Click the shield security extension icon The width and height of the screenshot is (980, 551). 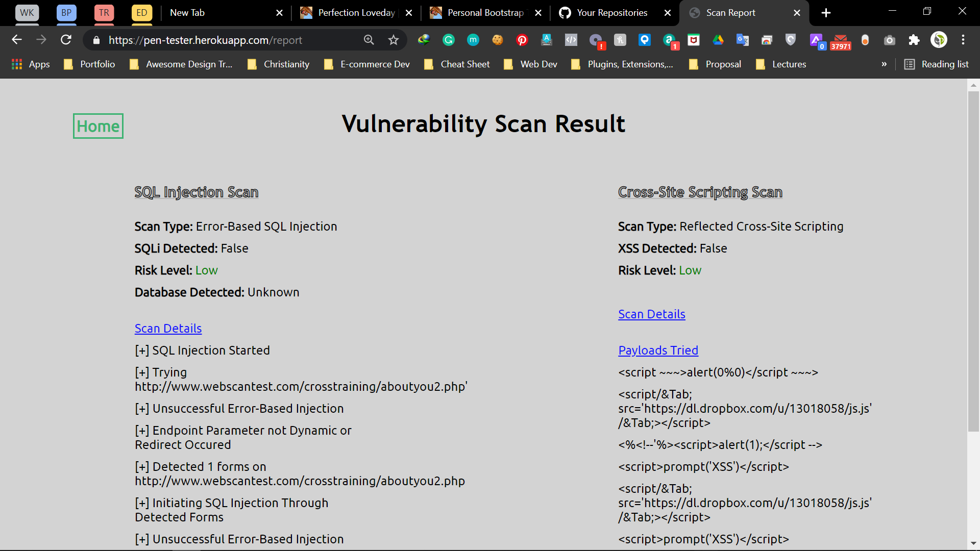pos(791,40)
